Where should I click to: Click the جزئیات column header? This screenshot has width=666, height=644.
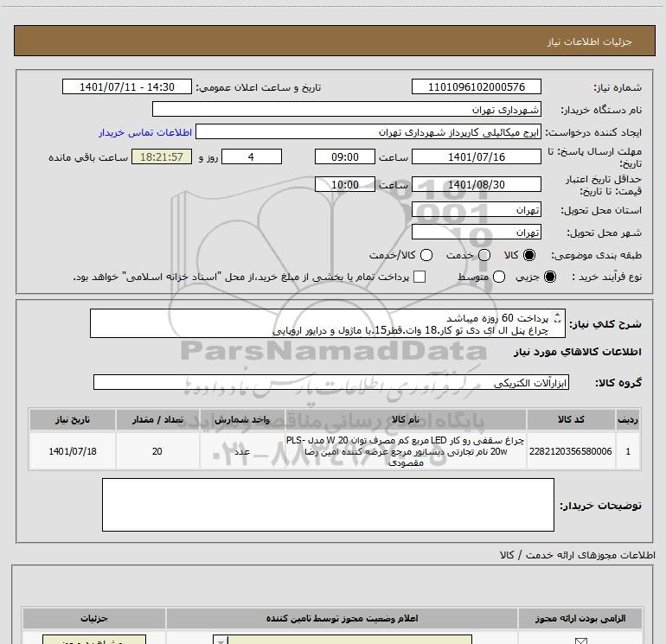point(94,618)
